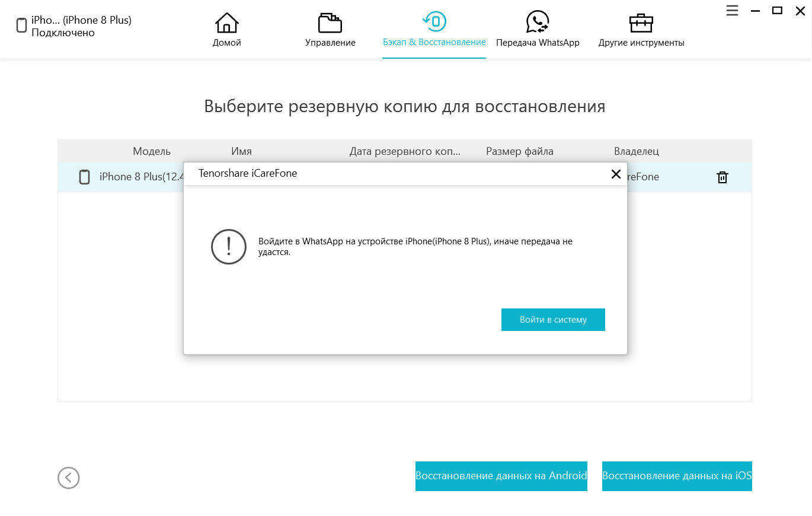The height and width of the screenshot is (516, 812).
Task: Delete the iPhone 8 Plus backup row
Action: click(723, 177)
